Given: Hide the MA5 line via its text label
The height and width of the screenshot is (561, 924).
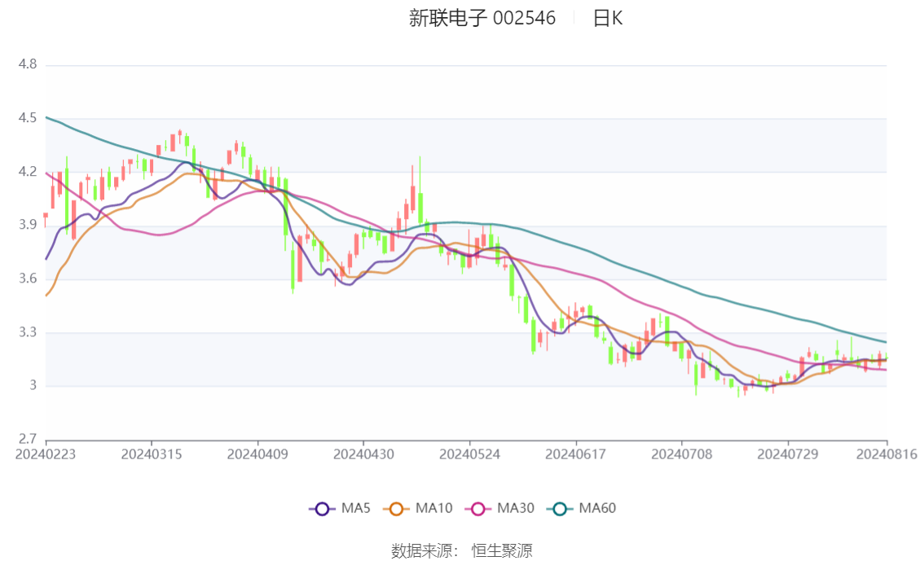Looking at the screenshot, I should pyautogui.click(x=356, y=509).
